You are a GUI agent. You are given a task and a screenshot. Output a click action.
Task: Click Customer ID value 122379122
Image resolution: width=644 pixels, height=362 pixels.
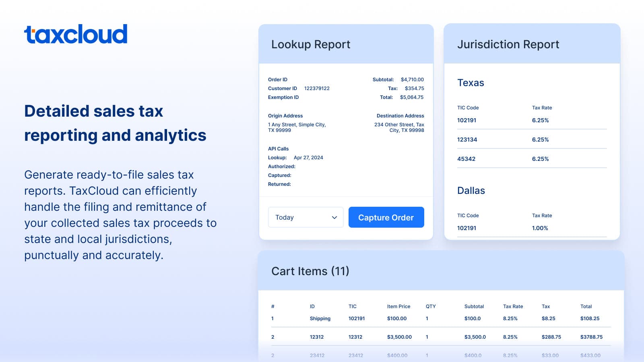317,88
